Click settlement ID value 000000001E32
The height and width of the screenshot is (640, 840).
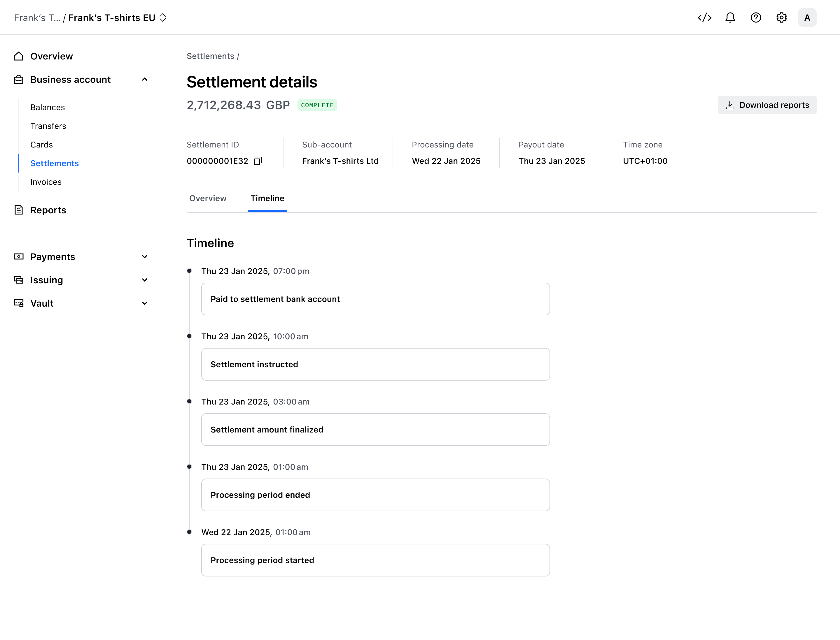[217, 161]
